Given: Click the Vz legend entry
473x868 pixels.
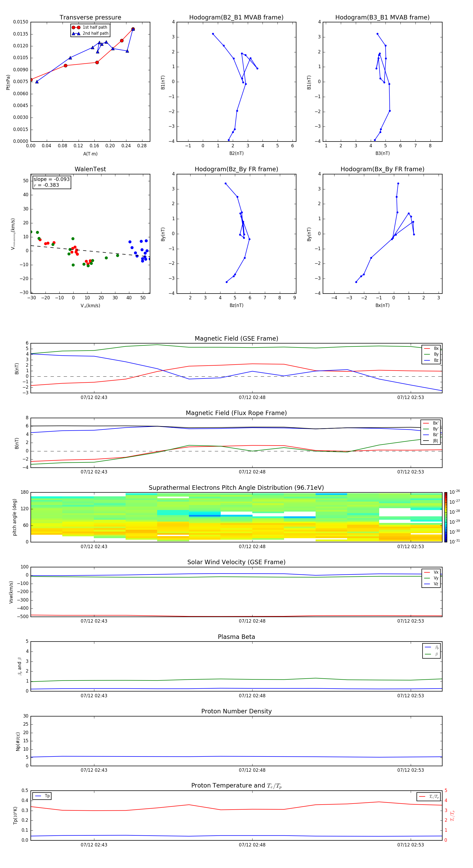Looking at the screenshot, I should coord(431,584).
